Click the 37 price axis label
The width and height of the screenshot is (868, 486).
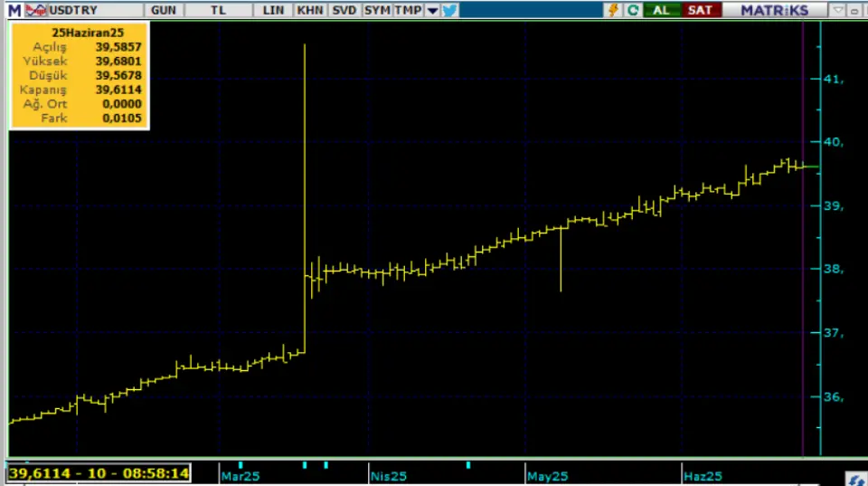pyautogui.click(x=833, y=333)
